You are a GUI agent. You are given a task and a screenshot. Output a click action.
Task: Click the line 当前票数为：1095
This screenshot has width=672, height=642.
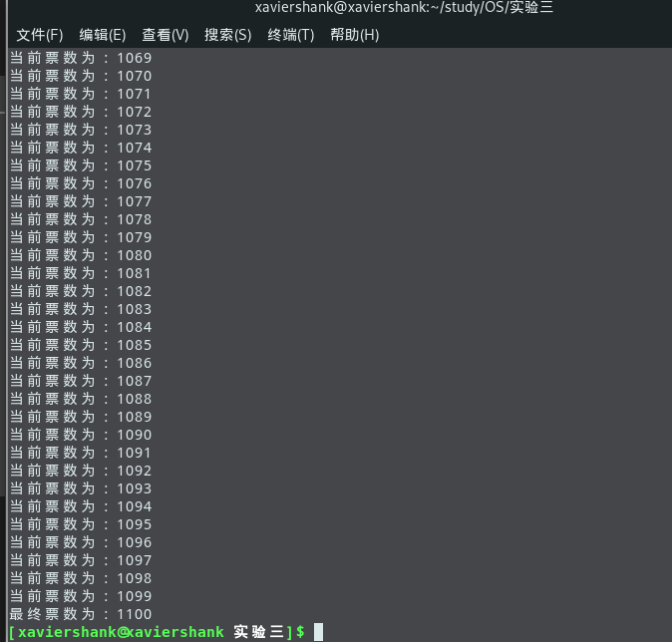pos(81,524)
